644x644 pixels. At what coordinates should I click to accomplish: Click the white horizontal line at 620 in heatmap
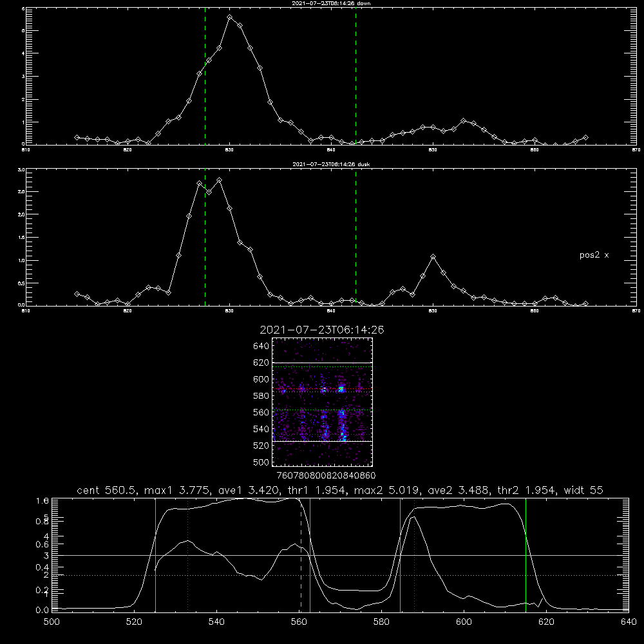[323, 363]
